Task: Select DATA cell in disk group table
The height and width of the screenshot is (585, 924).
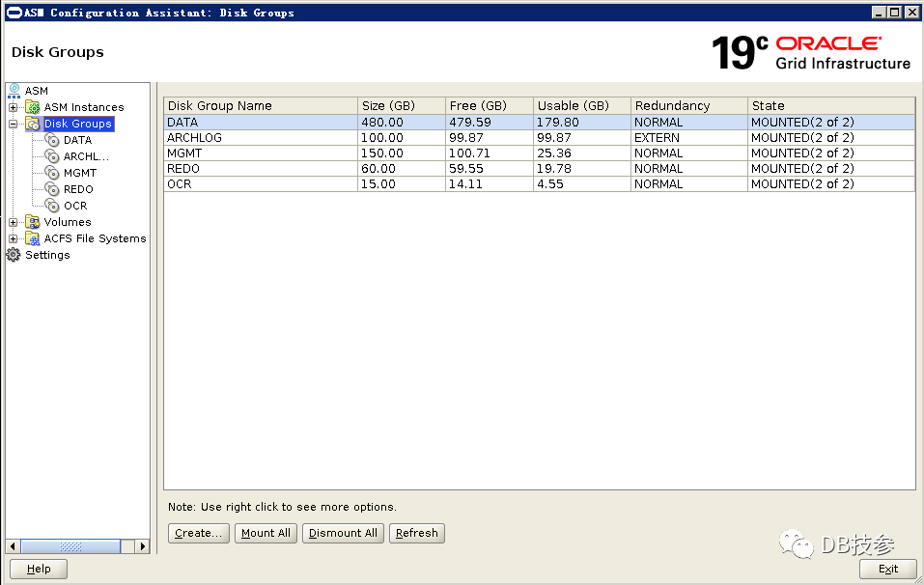Action: coord(261,123)
